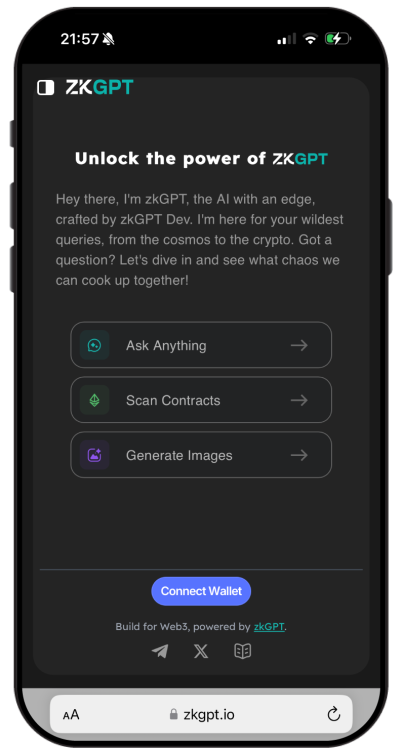The image size is (400, 750).
Task: Click the Scan Contracts Ethereum icon
Action: [95, 400]
